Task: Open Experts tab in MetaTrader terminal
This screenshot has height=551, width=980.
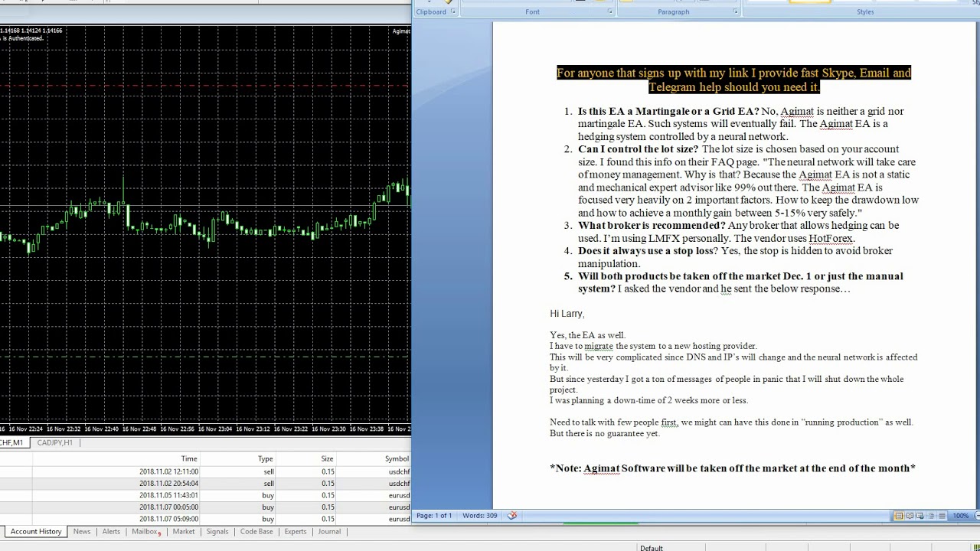Action: tap(296, 532)
